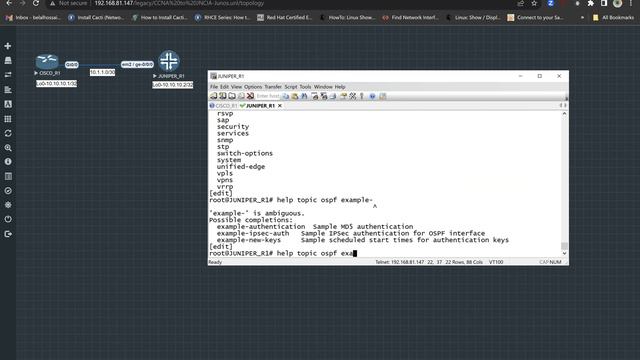The image size is (640, 360).
Task: Open the Startup-configs icon in sidebar
Action: 8,89
